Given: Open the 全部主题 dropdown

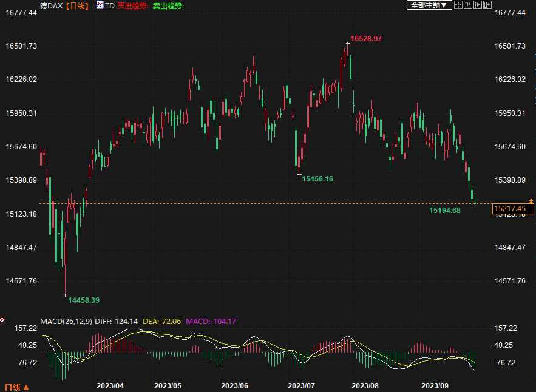Looking at the screenshot, I should (x=429, y=5).
